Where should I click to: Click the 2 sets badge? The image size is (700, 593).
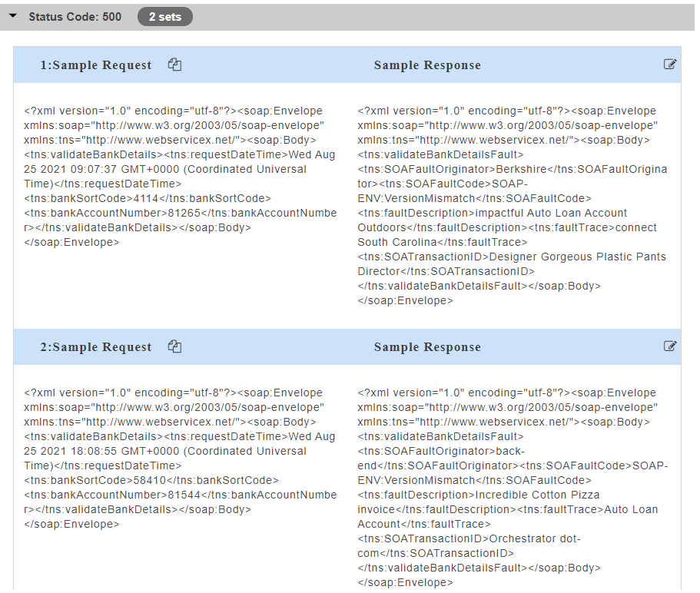(x=164, y=16)
